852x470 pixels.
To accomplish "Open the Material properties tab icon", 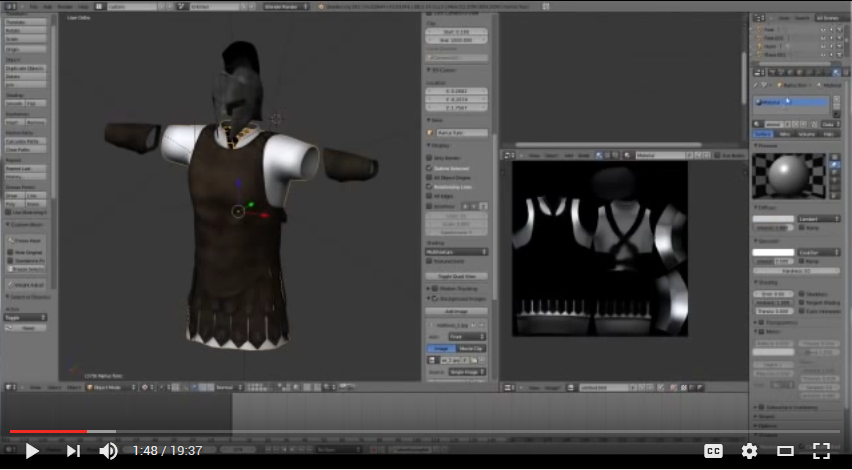I will [836, 72].
